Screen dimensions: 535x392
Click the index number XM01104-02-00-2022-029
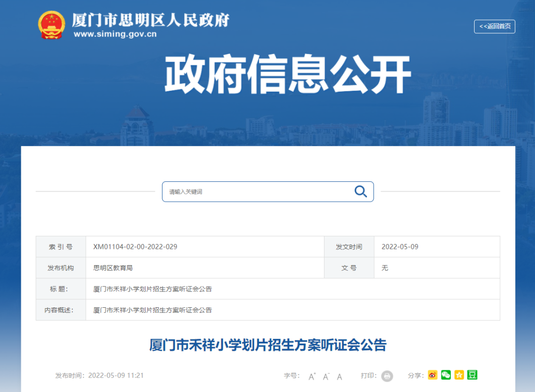point(135,247)
